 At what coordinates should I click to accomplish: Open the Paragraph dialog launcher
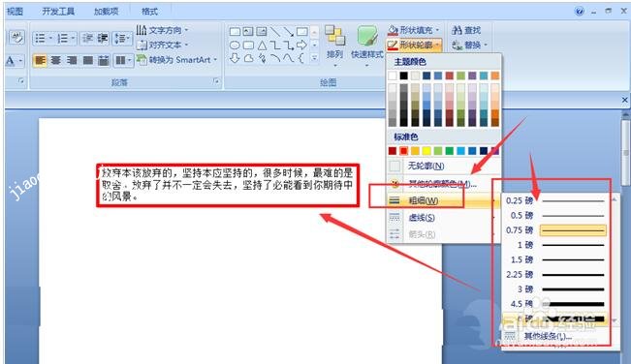click(216, 81)
